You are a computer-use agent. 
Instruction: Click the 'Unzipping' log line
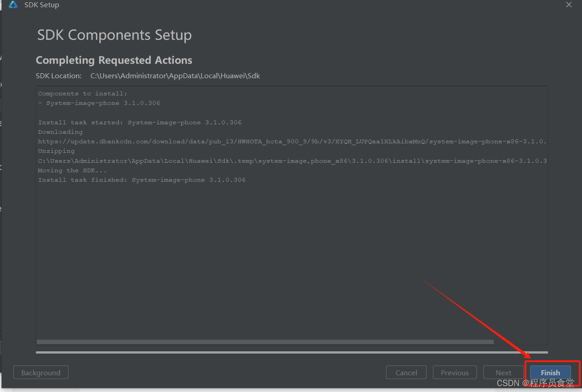pyautogui.click(x=56, y=151)
